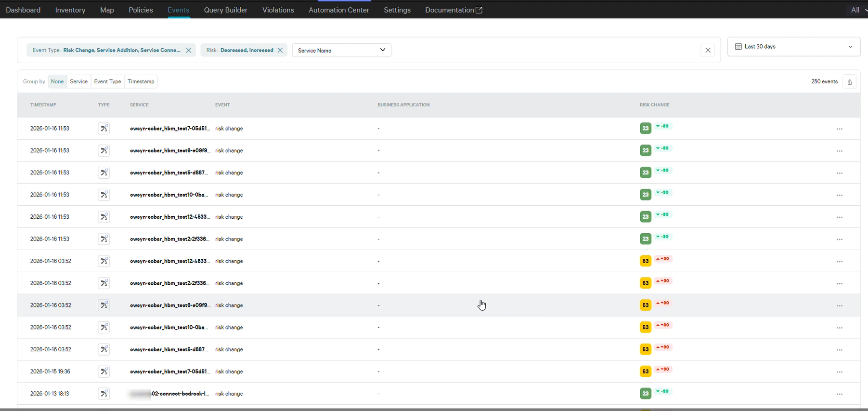The height and width of the screenshot is (411, 868).
Task: Open row actions for 2026-01-13 18:13 event
Action: point(839,394)
